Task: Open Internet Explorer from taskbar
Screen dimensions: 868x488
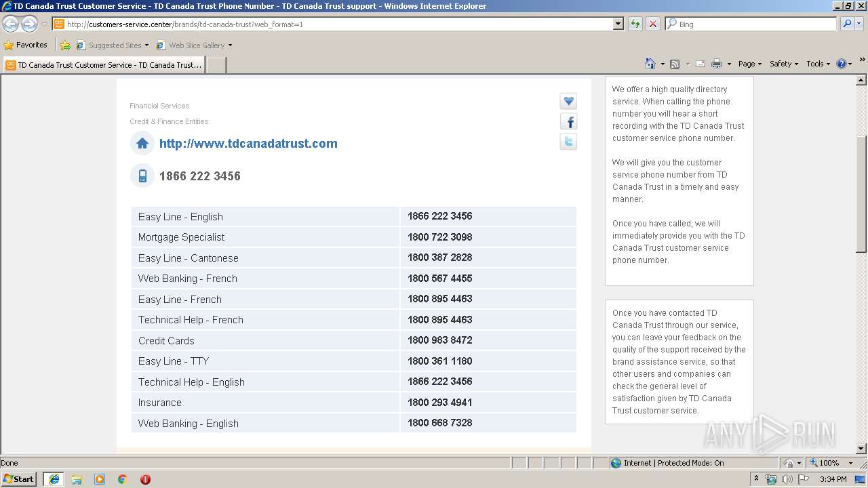Action: (x=54, y=479)
